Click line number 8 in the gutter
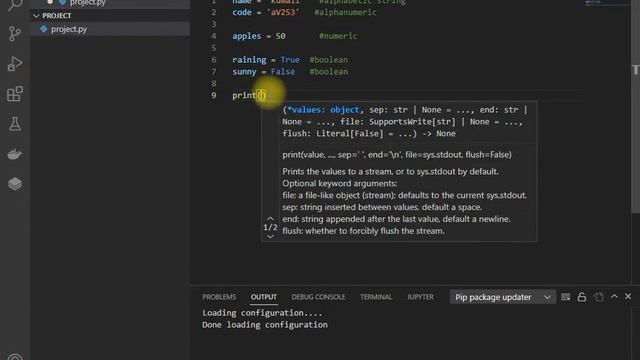Viewport: 640px width, 360px height. (213, 83)
